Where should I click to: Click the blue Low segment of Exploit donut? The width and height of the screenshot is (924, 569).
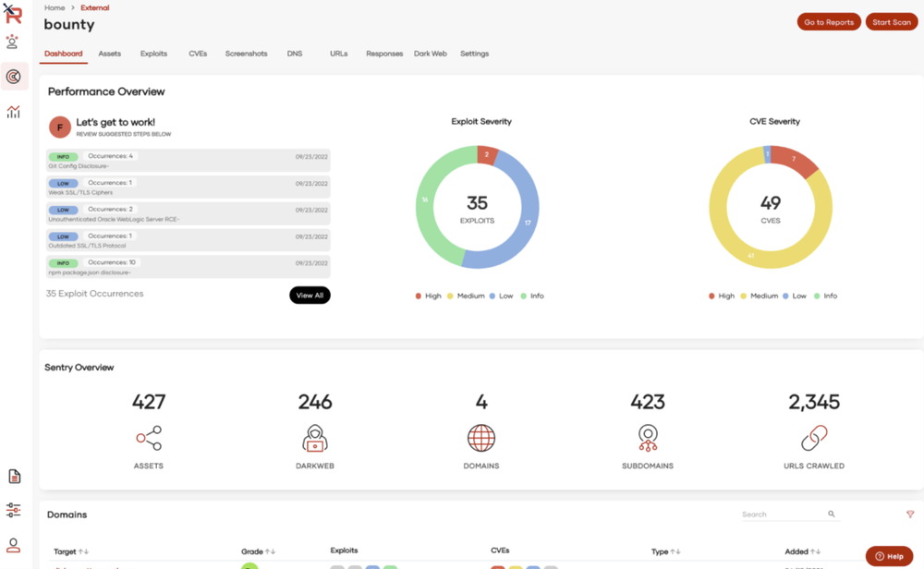527,223
